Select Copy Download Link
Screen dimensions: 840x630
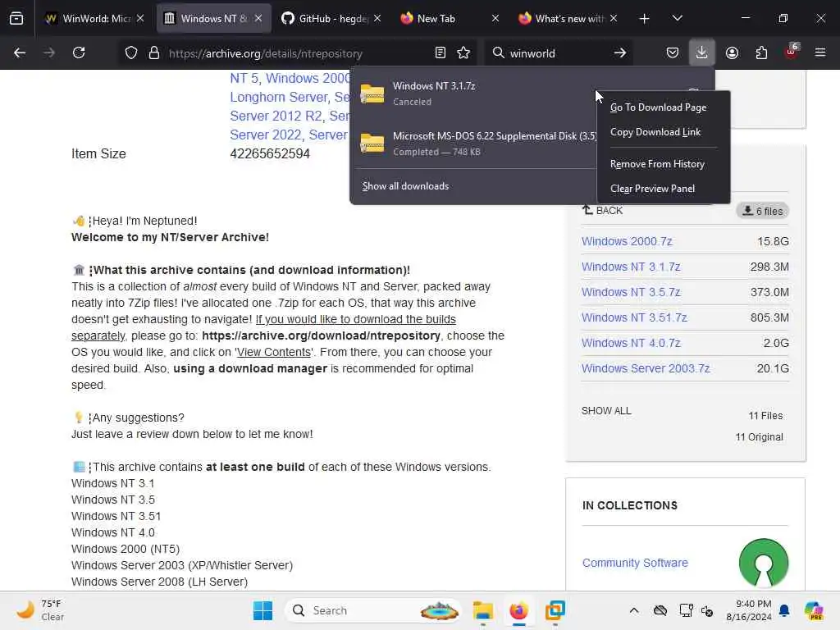(655, 132)
